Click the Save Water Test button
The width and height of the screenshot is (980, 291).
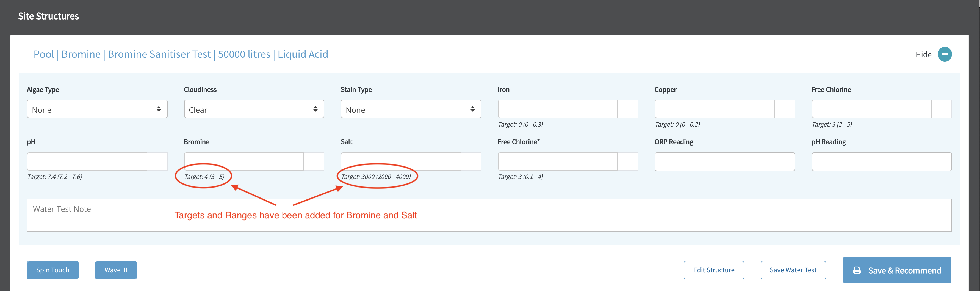pyautogui.click(x=793, y=270)
